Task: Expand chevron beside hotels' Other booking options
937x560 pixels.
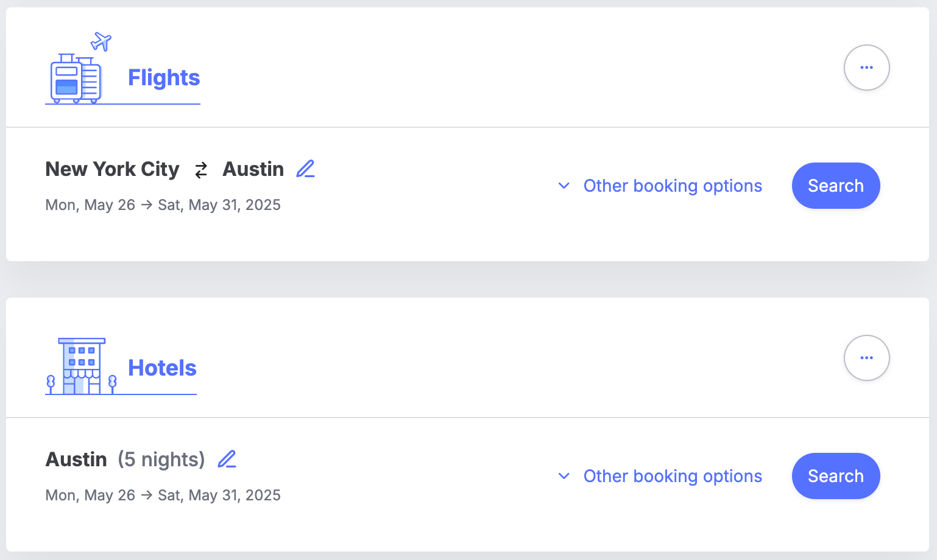Action: (564, 476)
